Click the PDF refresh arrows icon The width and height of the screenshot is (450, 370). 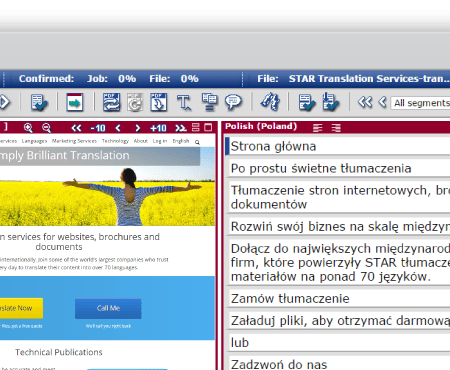(111, 102)
